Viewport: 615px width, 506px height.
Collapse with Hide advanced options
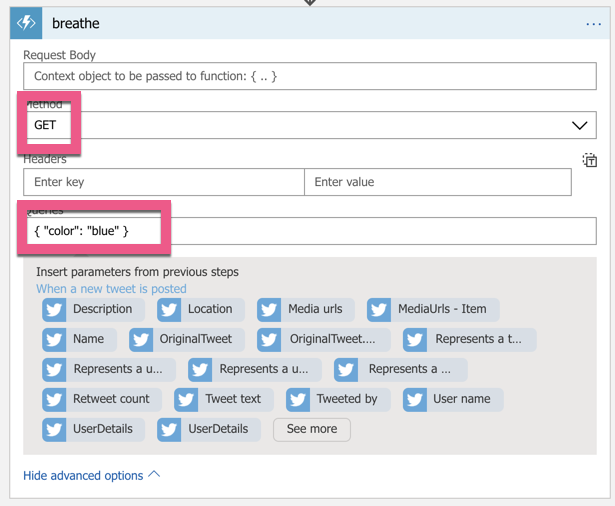click(x=91, y=475)
